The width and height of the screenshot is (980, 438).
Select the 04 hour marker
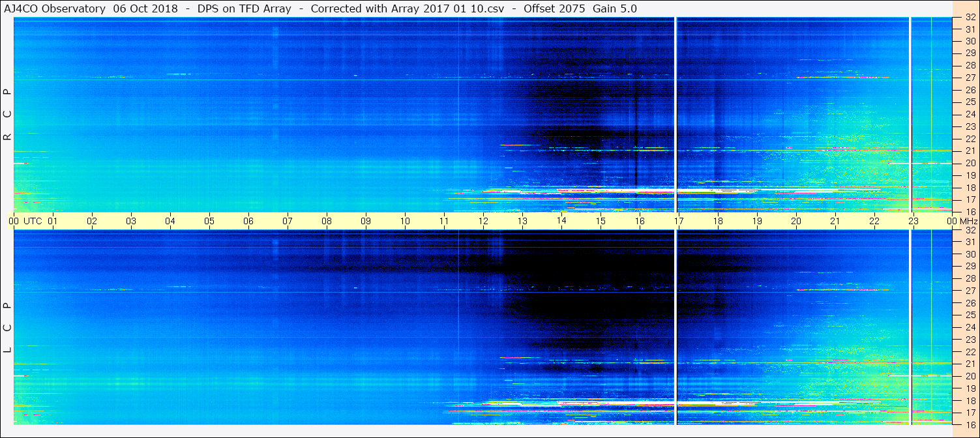(x=170, y=221)
